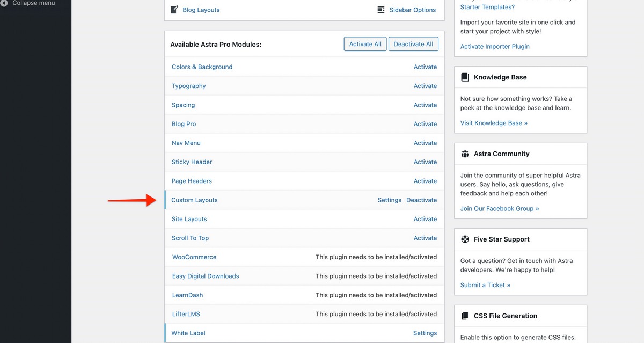The image size is (644, 343).
Task: Activate the Blog Pro module
Action: pos(425,124)
